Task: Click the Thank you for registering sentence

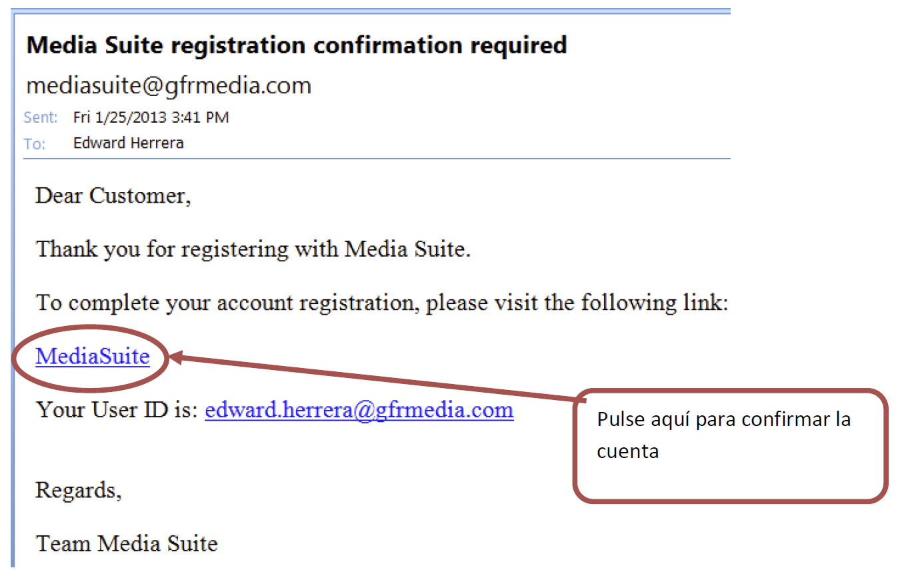Action: pyautogui.click(x=253, y=249)
